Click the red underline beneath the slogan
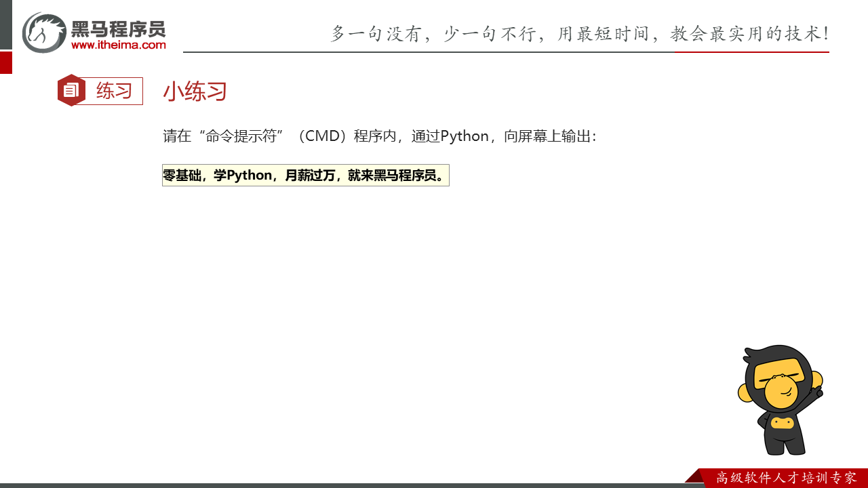The height and width of the screenshot is (488, 868). click(x=751, y=52)
